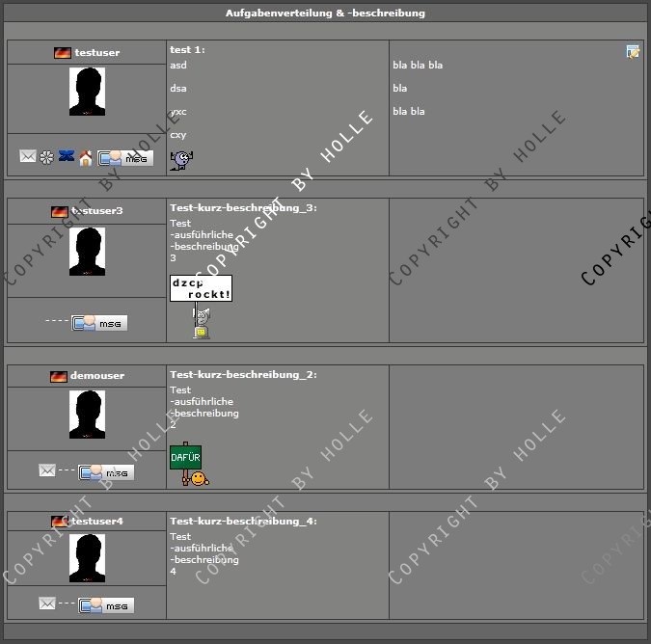Click the email envelope icon for testuser4
Screen dimensions: 651x644
[x=46, y=604]
